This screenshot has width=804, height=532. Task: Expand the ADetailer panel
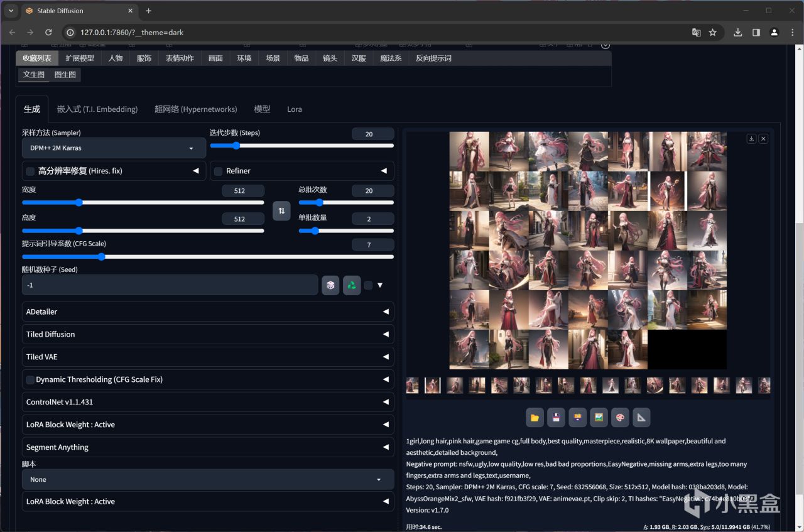pos(207,312)
